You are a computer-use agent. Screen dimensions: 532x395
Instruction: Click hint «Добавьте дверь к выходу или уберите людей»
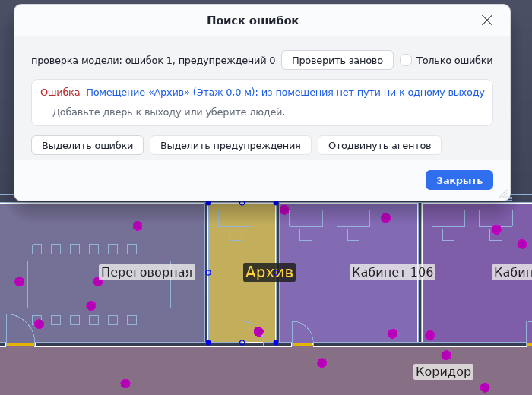pos(169,112)
